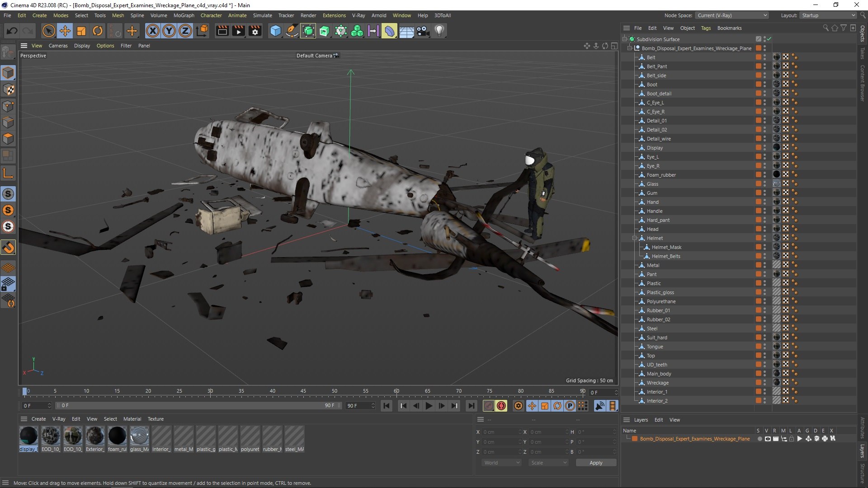Toggle the Y axis lock
The height and width of the screenshot is (488, 868).
(x=169, y=31)
